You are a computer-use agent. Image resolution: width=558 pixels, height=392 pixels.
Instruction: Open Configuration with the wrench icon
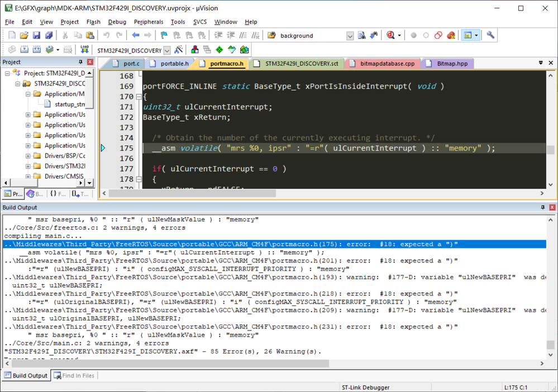pos(490,35)
